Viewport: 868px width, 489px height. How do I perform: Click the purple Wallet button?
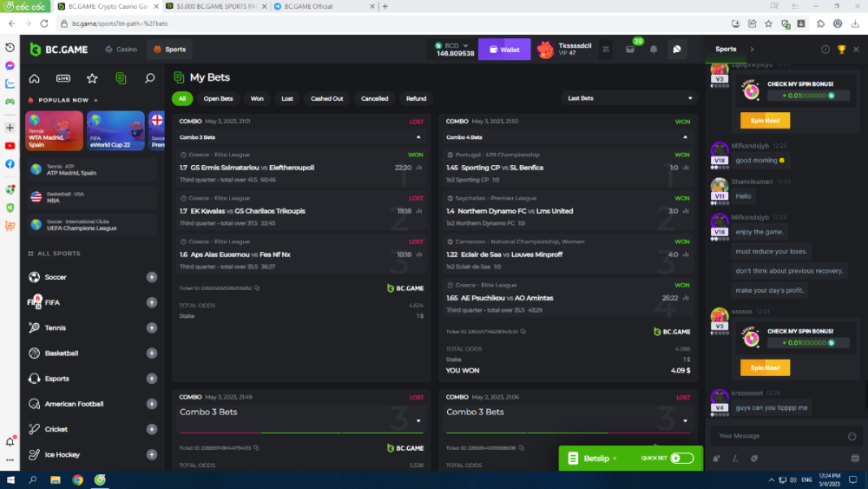pos(503,50)
